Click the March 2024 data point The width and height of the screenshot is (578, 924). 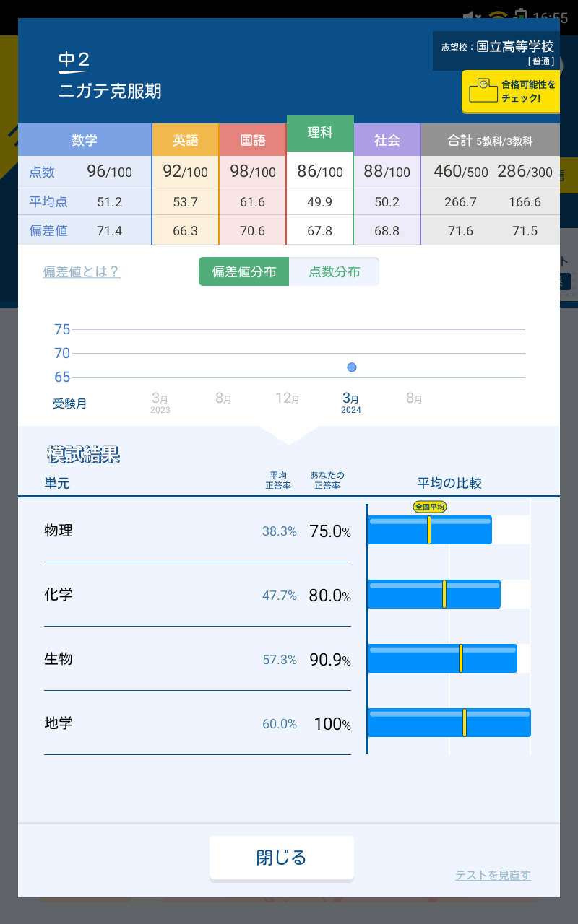point(352,367)
